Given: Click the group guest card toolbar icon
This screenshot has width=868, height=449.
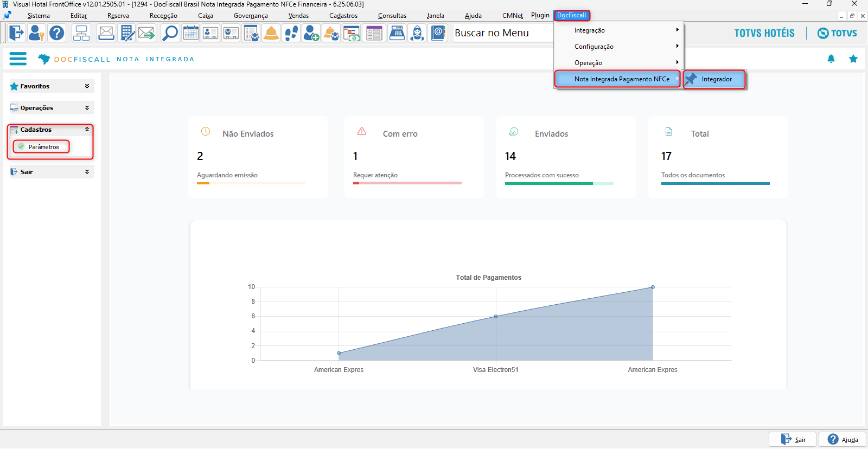Looking at the screenshot, I should pyautogui.click(x=231, y=33).
